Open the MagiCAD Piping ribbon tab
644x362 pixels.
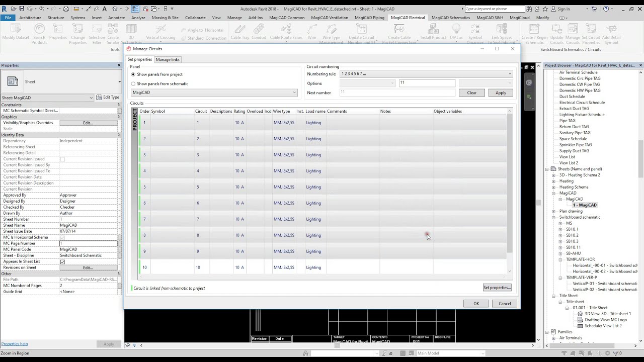(369, 18)
